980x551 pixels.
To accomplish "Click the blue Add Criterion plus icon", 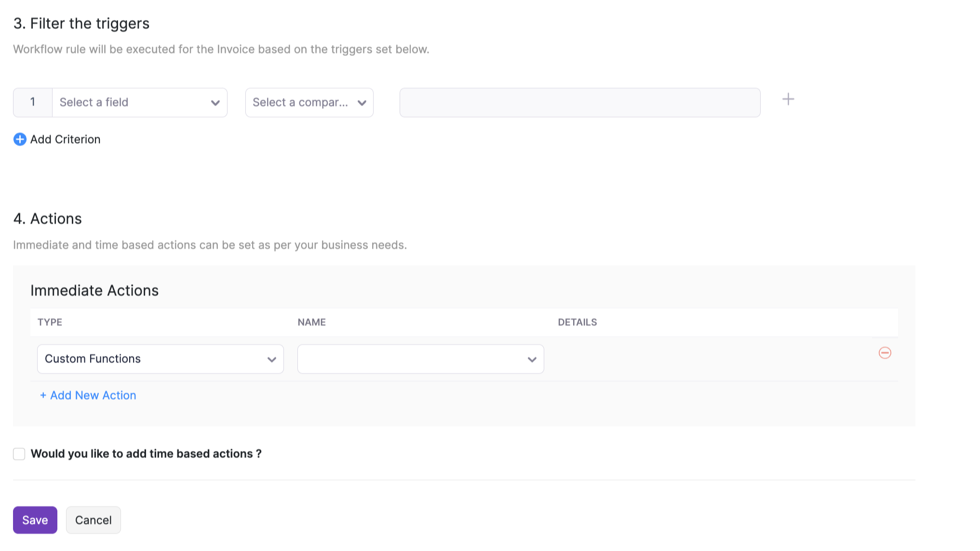I will 20,139.
